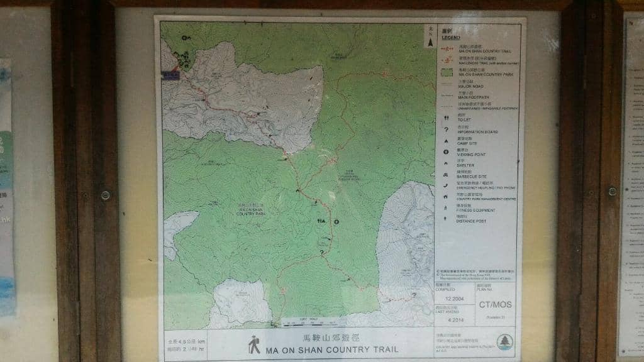This screenshot has width=644, height=362.
Task: Click the hiker icon beside the trail title
Action: (254, 344)
